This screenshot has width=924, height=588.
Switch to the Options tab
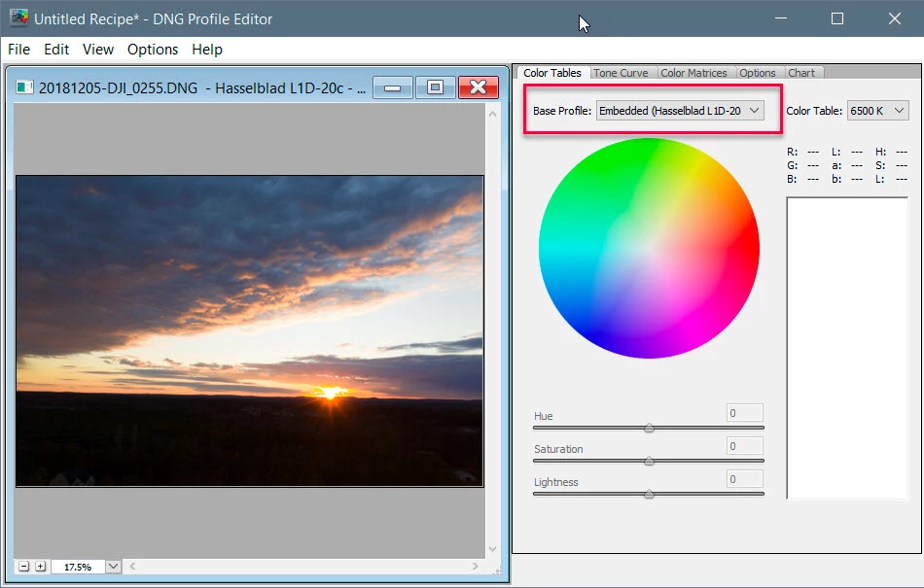(758, 72)
